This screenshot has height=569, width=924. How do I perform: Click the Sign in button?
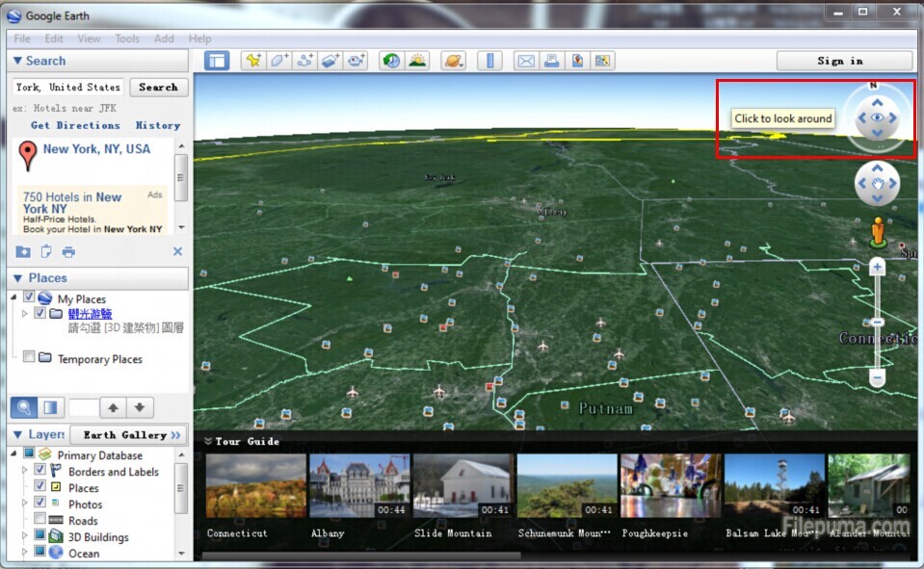[x=840, y=61]
